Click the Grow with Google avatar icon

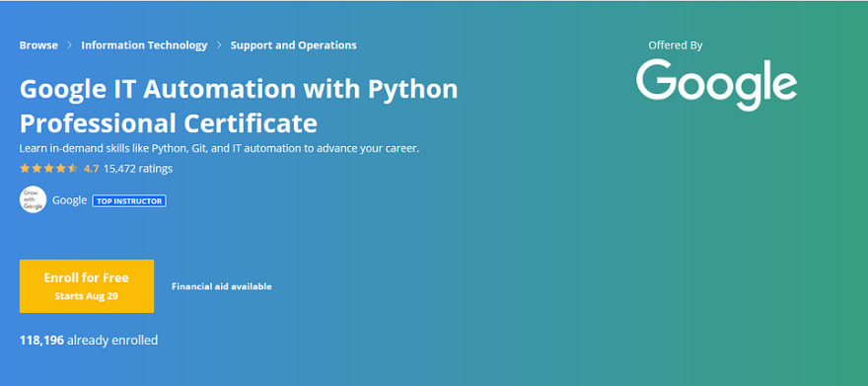tap(33, 200)
